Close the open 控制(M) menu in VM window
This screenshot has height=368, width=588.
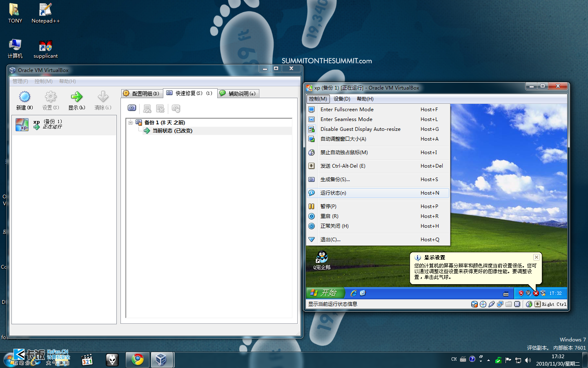pyautogui.click(x=318, y=99)
